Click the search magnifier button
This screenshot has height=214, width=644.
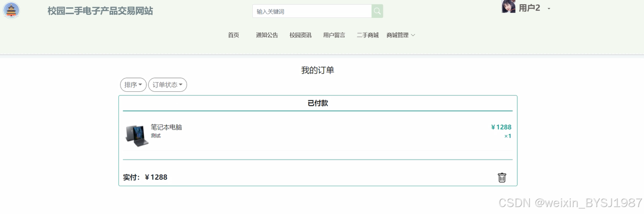click(377, 11)
